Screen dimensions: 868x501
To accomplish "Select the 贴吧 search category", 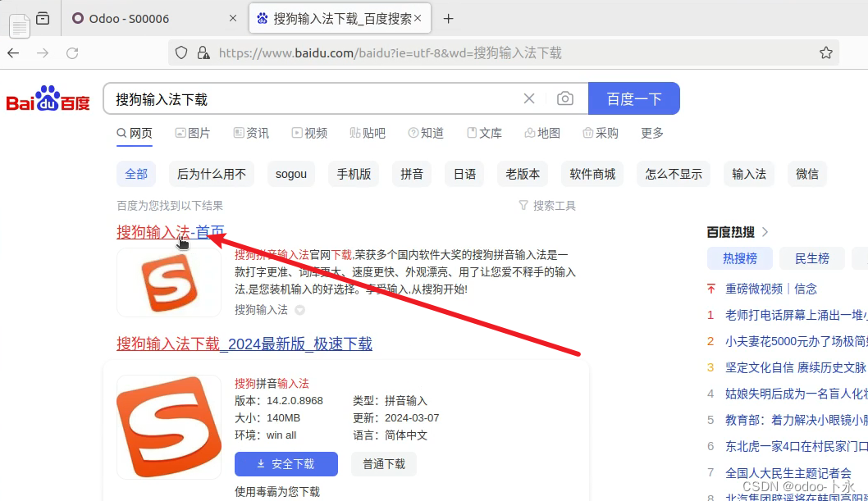I will click(368, 134).
